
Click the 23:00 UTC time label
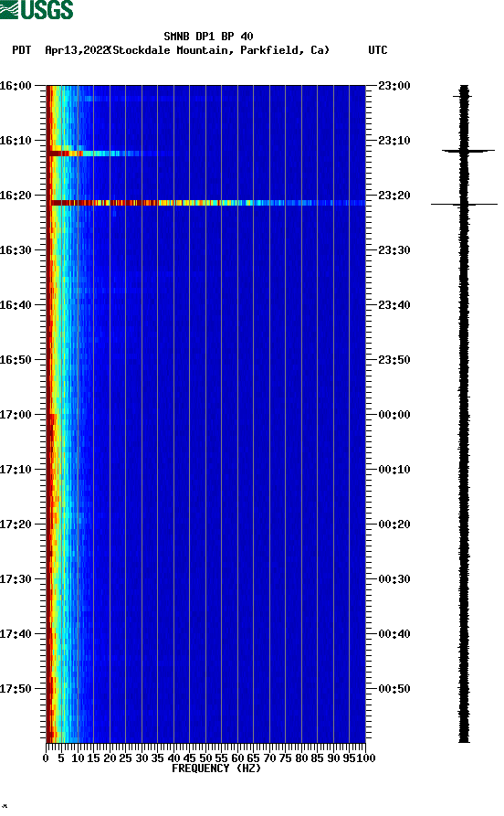(x=394, y=85)
